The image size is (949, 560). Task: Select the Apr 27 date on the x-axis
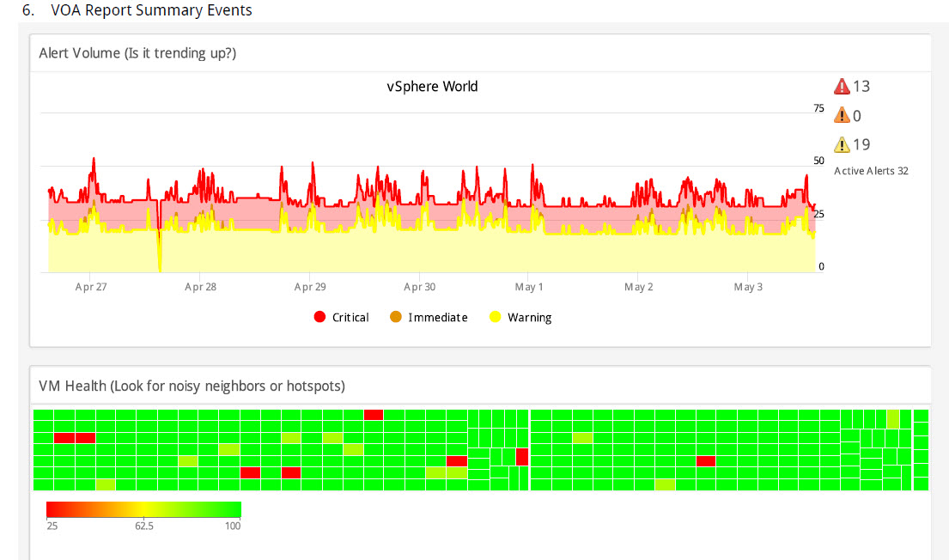point(91,288)
